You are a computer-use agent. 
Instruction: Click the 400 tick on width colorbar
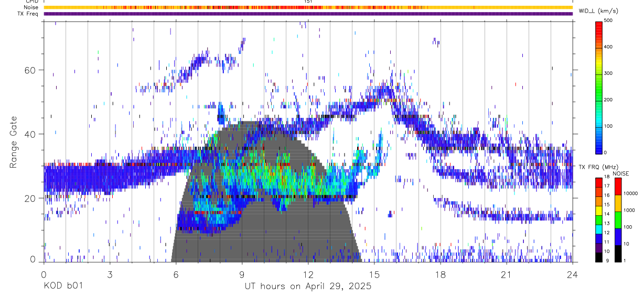608,47
